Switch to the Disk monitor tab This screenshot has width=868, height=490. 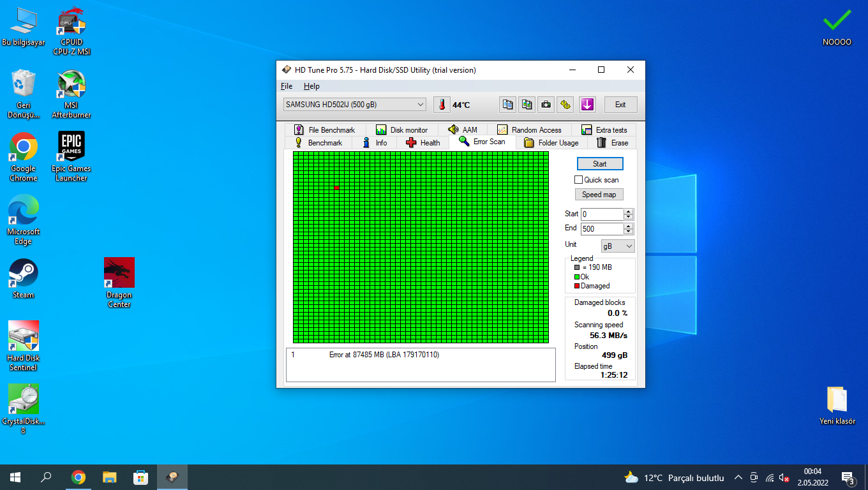pyautogui.click(x=402, y=130)
